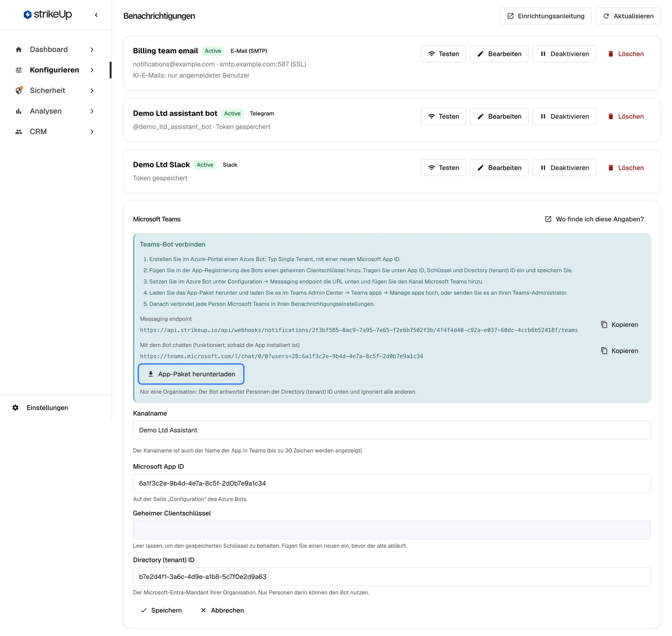672x636 pixels.
Task: Deactivate the Billing team email channel
Action: (x=564, y=54)
